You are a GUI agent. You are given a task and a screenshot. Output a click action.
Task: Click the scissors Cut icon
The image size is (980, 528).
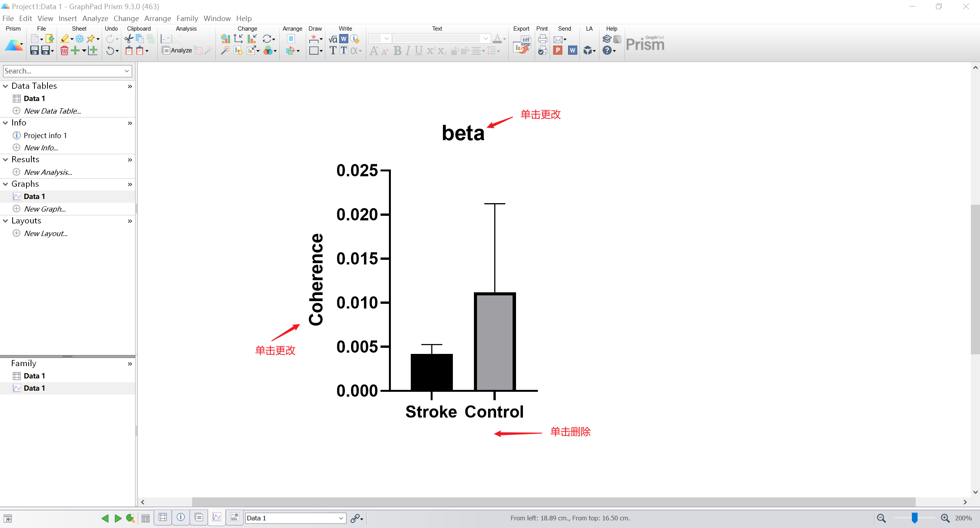[129, 39]
